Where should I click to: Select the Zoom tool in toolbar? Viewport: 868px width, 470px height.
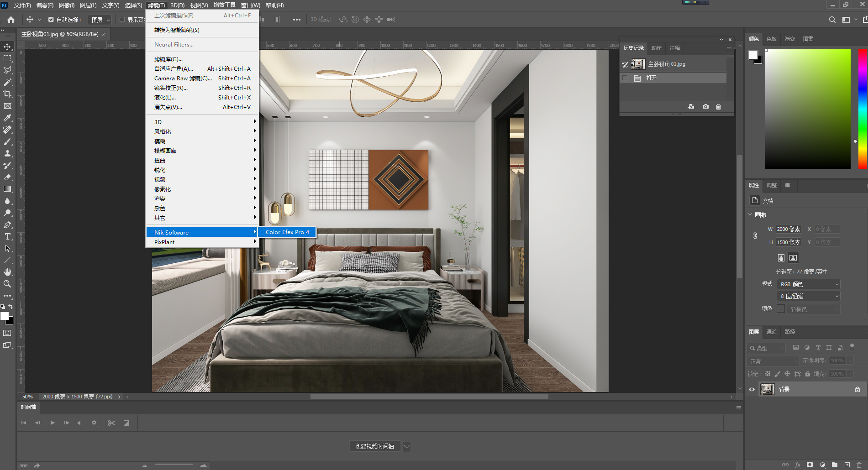click(x=7, y=284)
